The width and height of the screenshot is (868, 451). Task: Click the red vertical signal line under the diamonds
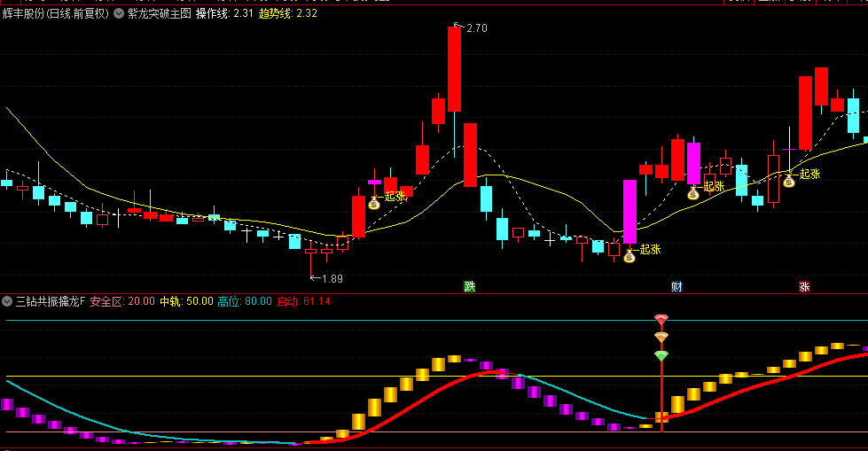click(661, 396)
